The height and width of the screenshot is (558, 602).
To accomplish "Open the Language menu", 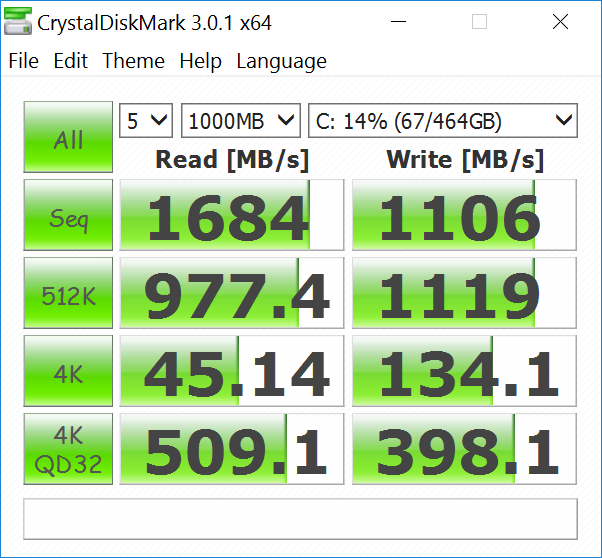I will click(x=281, y=61).
